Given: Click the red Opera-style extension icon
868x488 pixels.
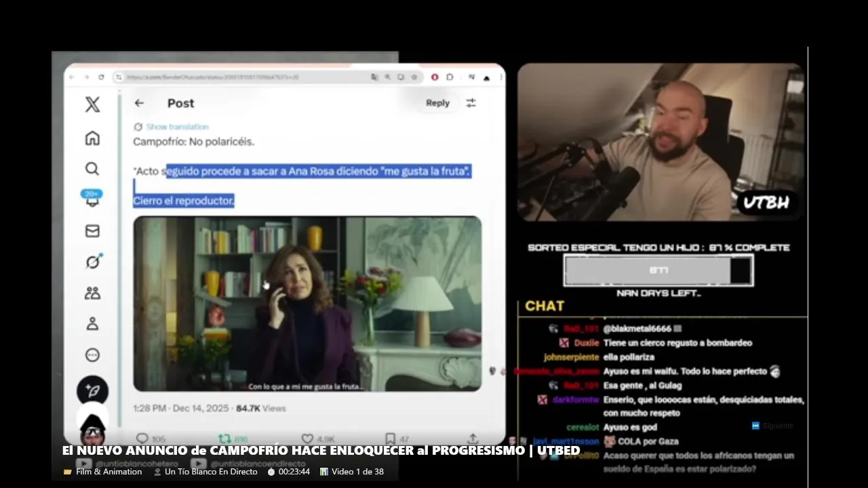Looking at the screenshot, I should [x=435, y=77].
